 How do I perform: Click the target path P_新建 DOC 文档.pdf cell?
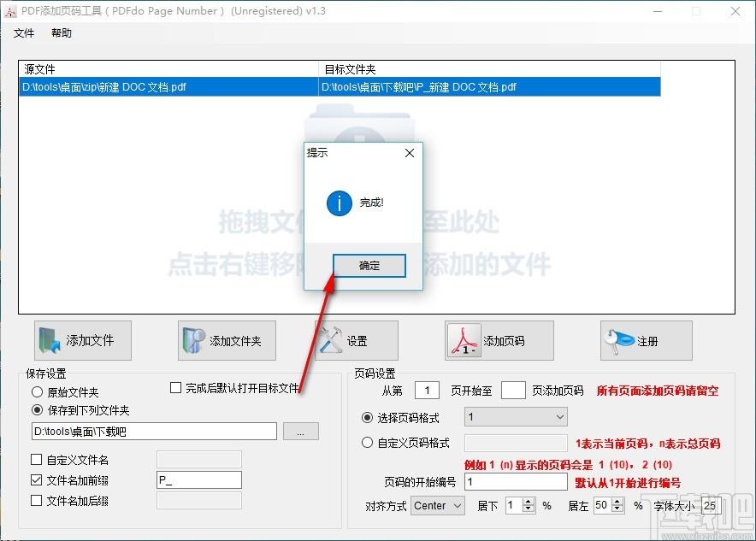[x=489, y=87]
